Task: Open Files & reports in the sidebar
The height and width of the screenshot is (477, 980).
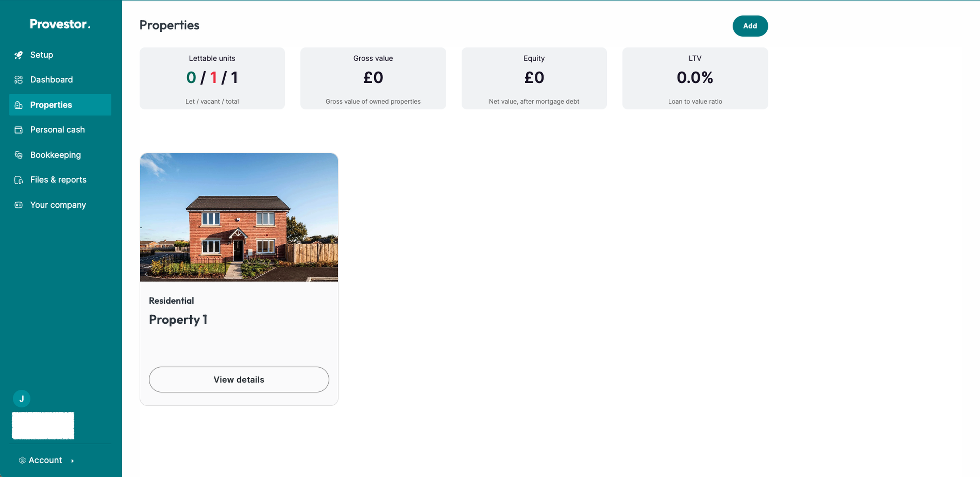Action: coord(58,180)
